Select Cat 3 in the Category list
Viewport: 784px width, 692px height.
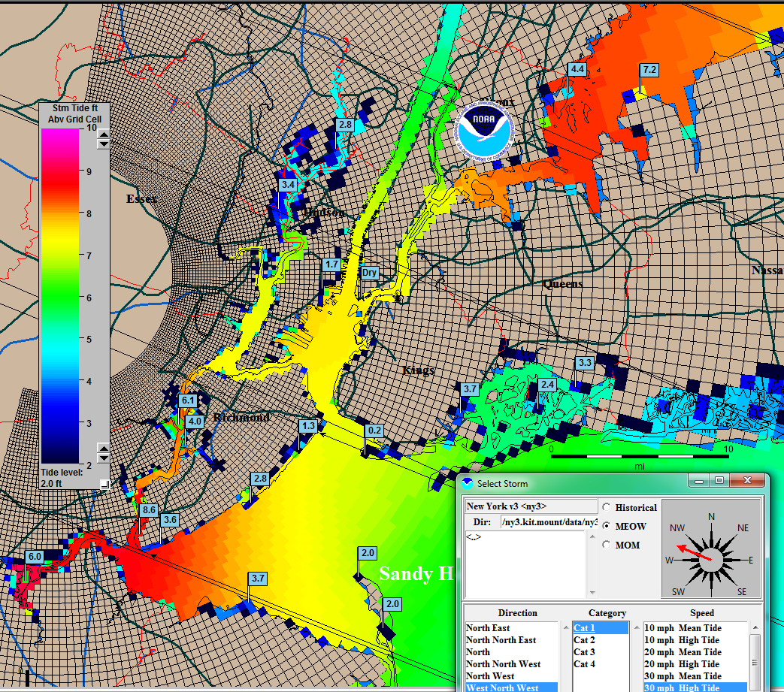[601, 652]
